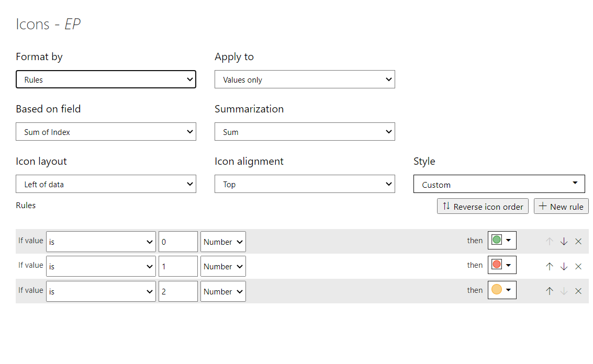
Task: Move the value 1 rule up
Action: tap(550, 267)
